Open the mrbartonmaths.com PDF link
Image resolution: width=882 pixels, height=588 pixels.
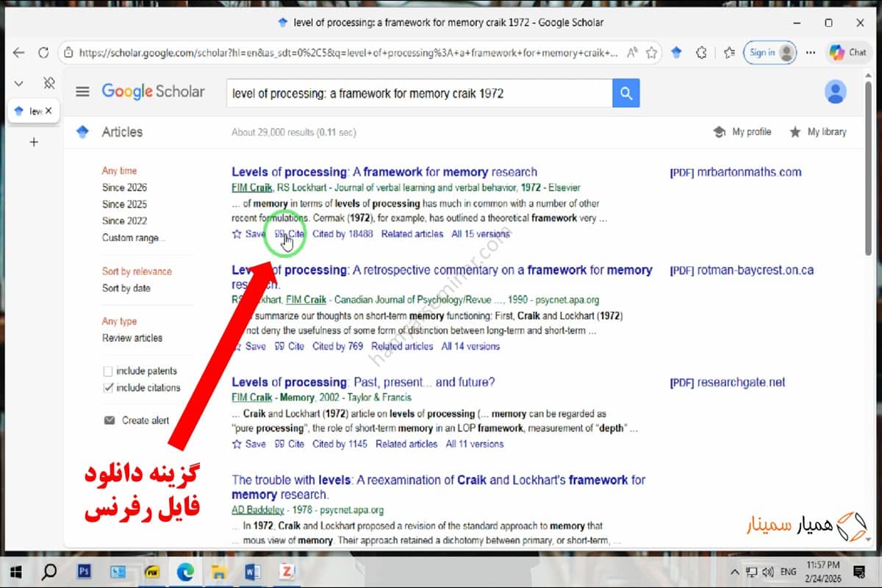tap(736, 172)
